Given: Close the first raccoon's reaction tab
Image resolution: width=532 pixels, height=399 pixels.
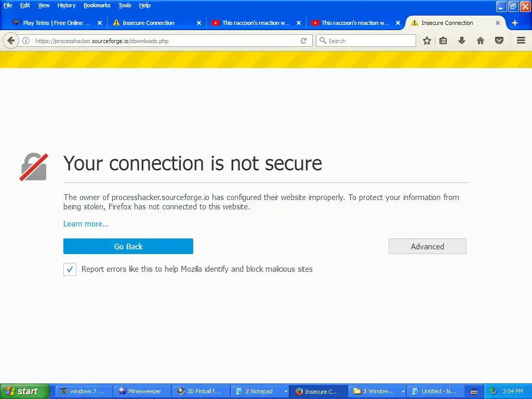Looking at the screenshot, I should click(x=299, y=23).
